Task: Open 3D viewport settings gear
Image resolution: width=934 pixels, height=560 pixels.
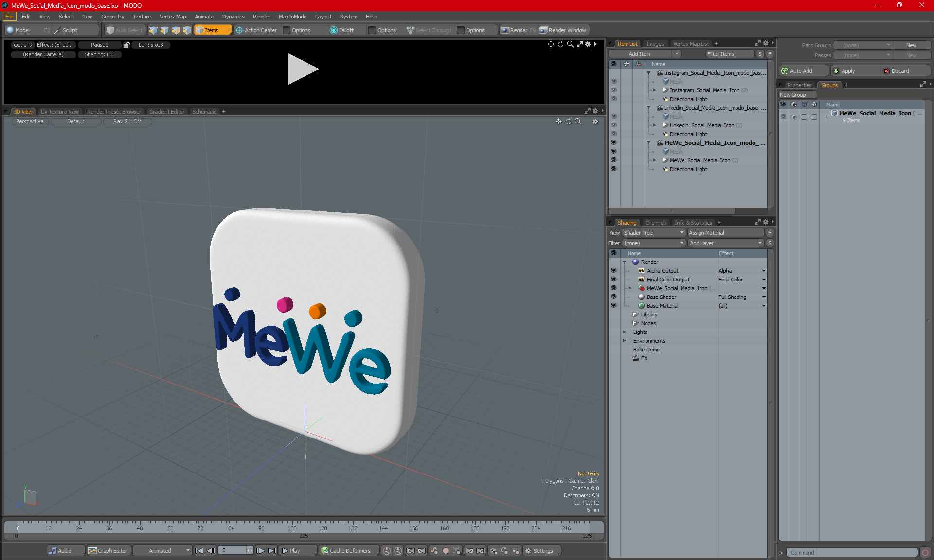Action: tap(595, 122)
